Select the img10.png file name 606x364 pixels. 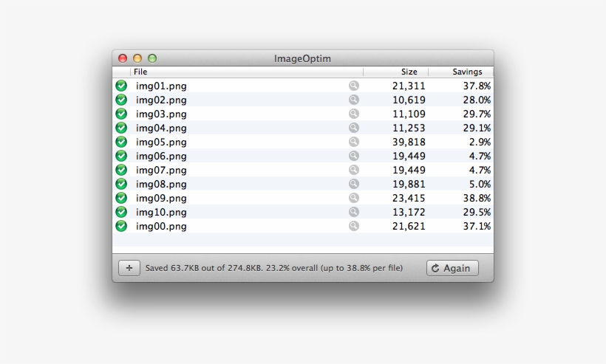(x=161, y=213)
